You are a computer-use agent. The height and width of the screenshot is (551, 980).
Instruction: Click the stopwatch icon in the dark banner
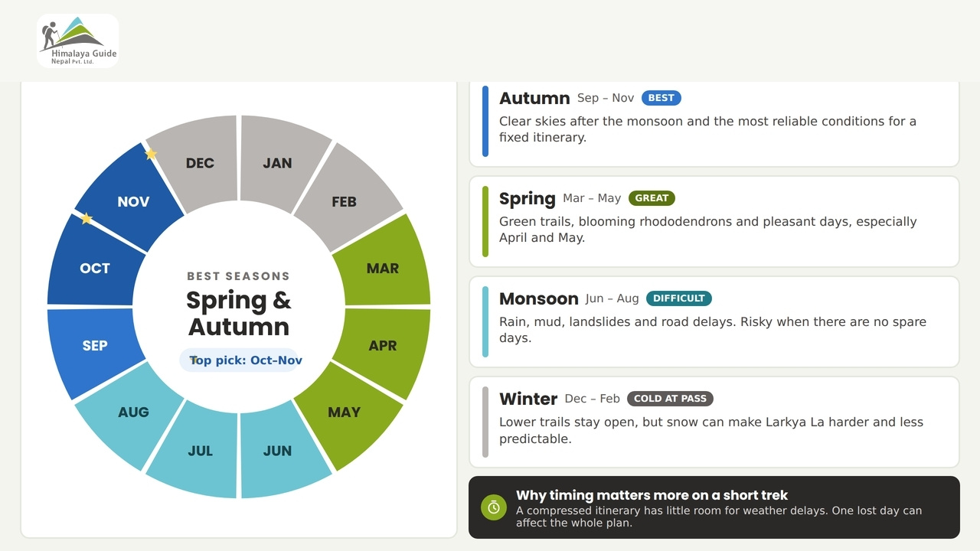click(x=494, y=507)
